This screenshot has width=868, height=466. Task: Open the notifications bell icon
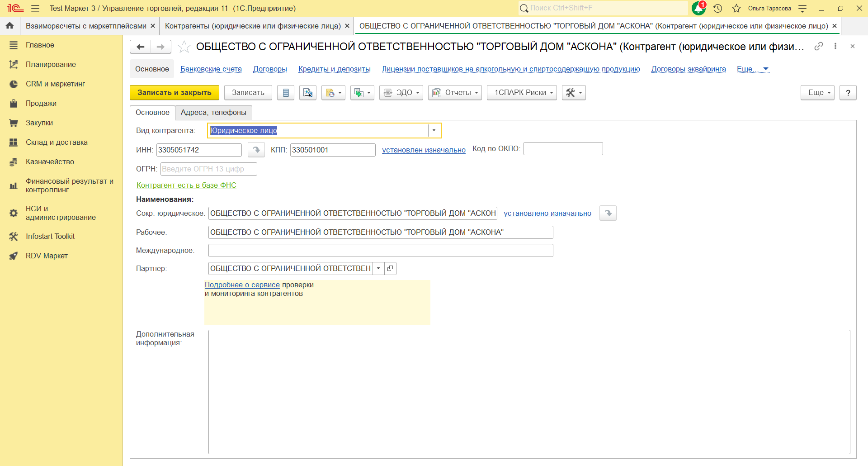pos(698,8)
